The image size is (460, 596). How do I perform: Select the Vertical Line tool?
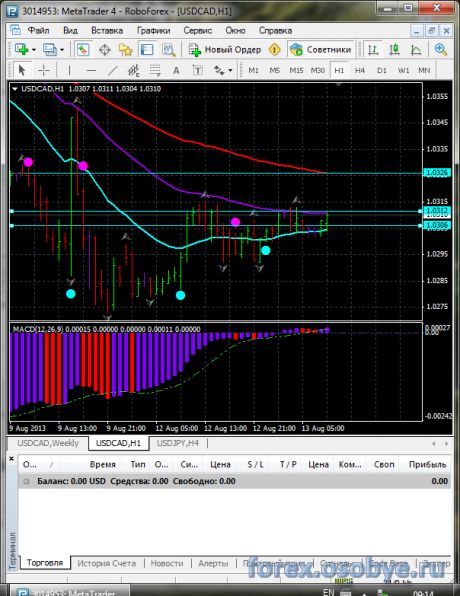click(69, 70)
